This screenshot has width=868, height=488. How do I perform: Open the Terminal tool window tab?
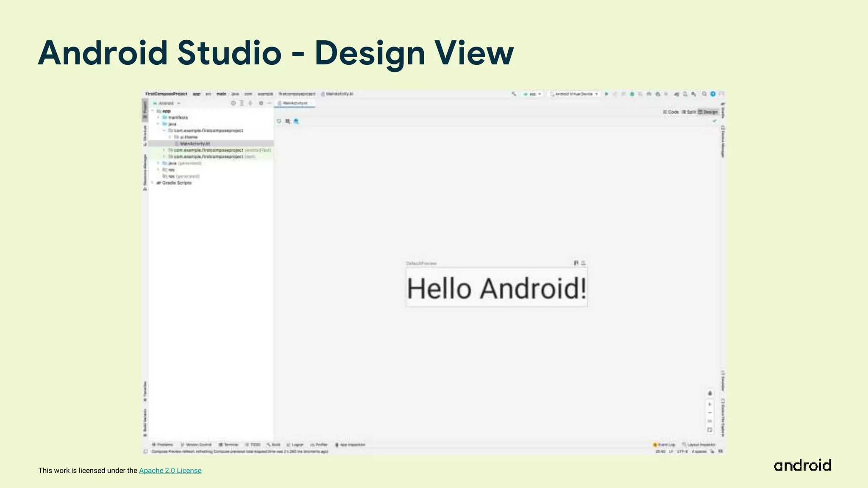click(x=229, y=445)
